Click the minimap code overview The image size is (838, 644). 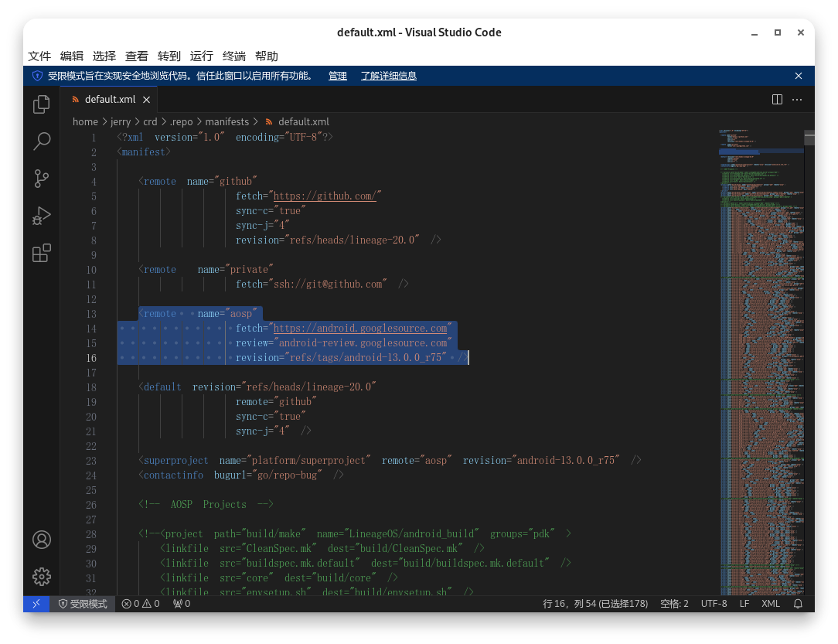pyautogui.click(x=761, y=362)
